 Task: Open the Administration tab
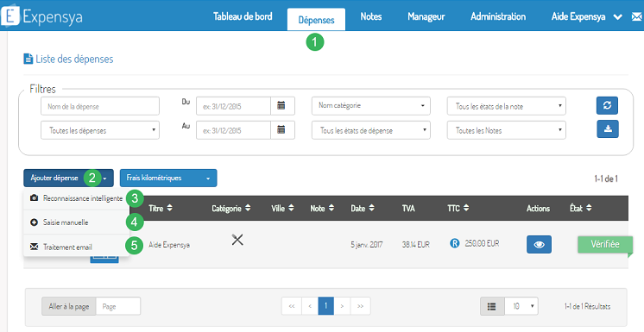point(498,17)
